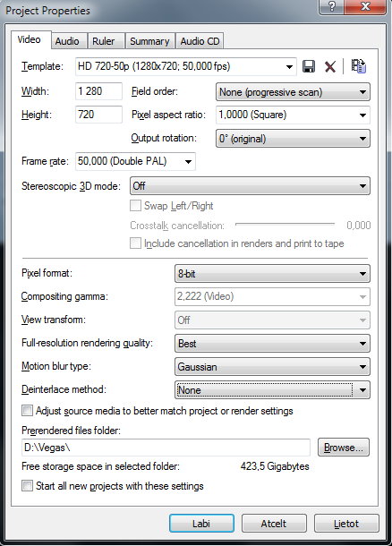Viewport: 392px width, 546px height.
Task: Click the '423,5 Gigabytes' free space value
Action: pos(275,466)
